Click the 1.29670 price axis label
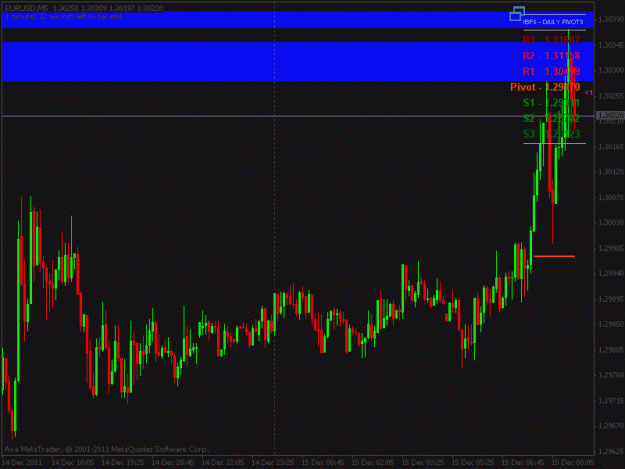The width and height of the screenshot is (625, 469). 611,426
